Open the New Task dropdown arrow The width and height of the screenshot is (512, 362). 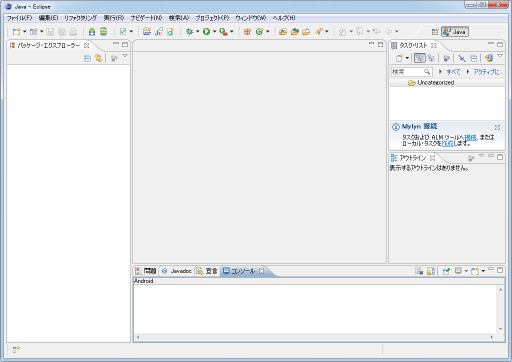pos(407,59)
